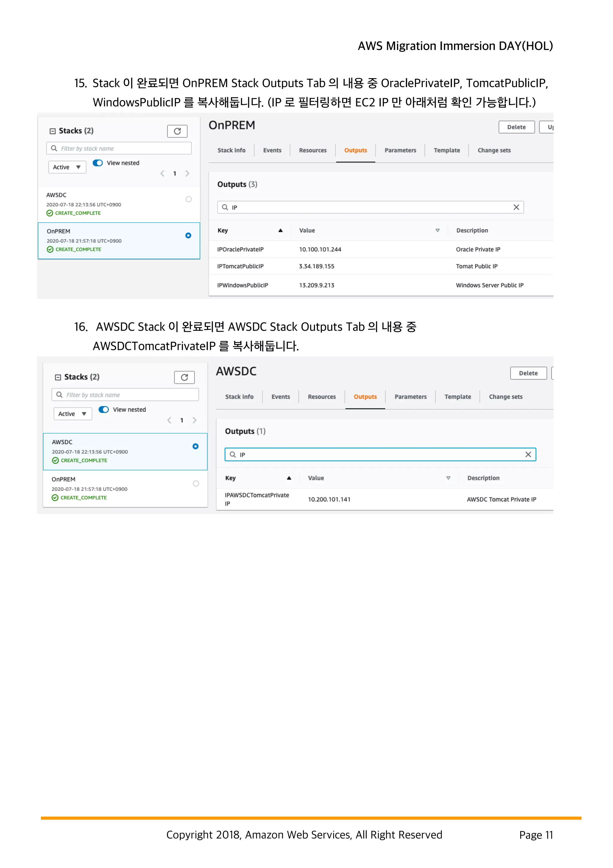Screen dimensions: 613x868
Task: Open Template tab of AWSDC stack
Action: point(457,397)
